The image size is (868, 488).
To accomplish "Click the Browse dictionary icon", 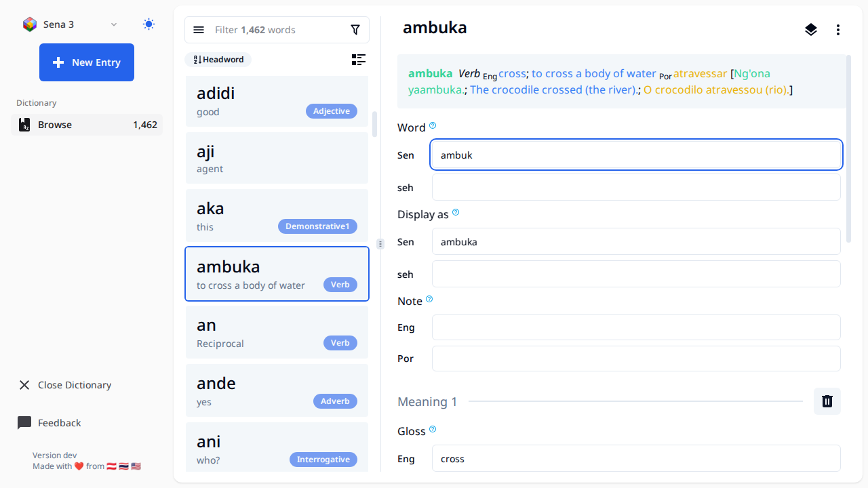I will click(x=24, y=124).
